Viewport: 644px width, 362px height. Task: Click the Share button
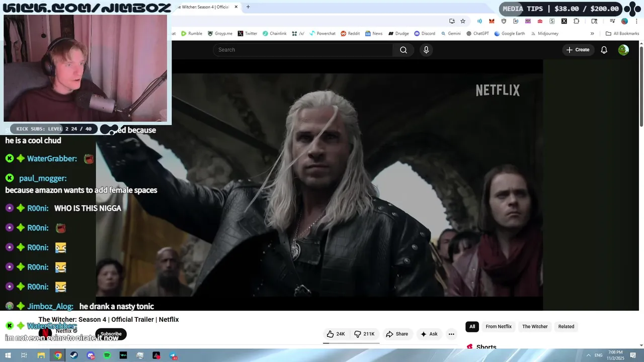[x=397, y=334]
